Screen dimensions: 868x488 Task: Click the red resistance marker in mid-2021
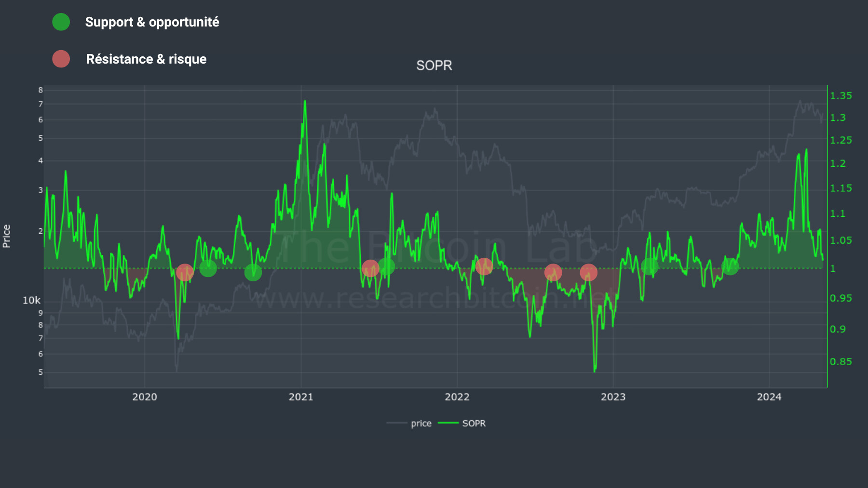click(x=370, y=268)
